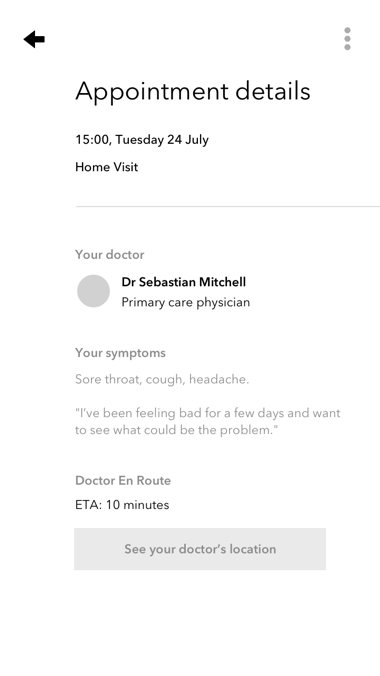This screenshot has height=676, width=380.
Task: Click the Appointment details heading
Action: coord(193,91)
